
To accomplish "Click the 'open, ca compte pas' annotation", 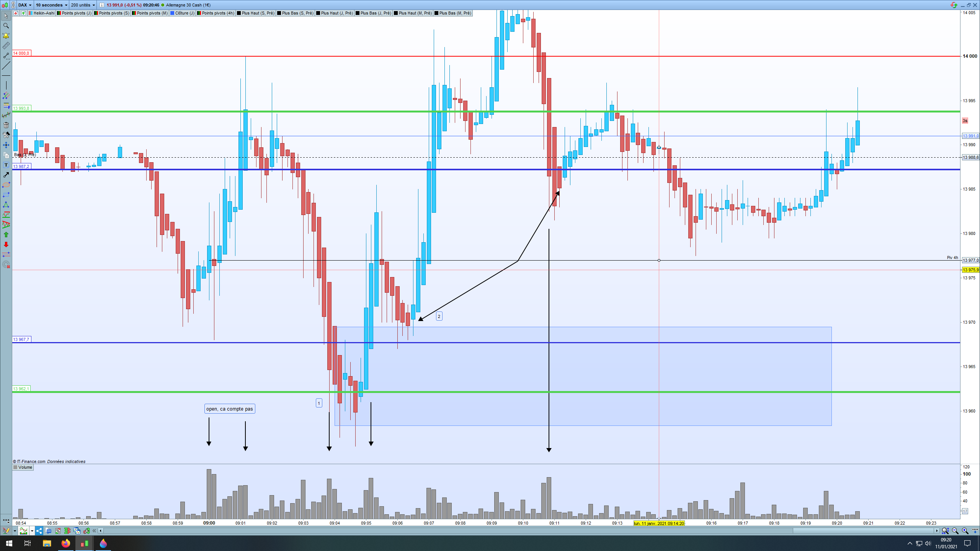I will 229,409.
